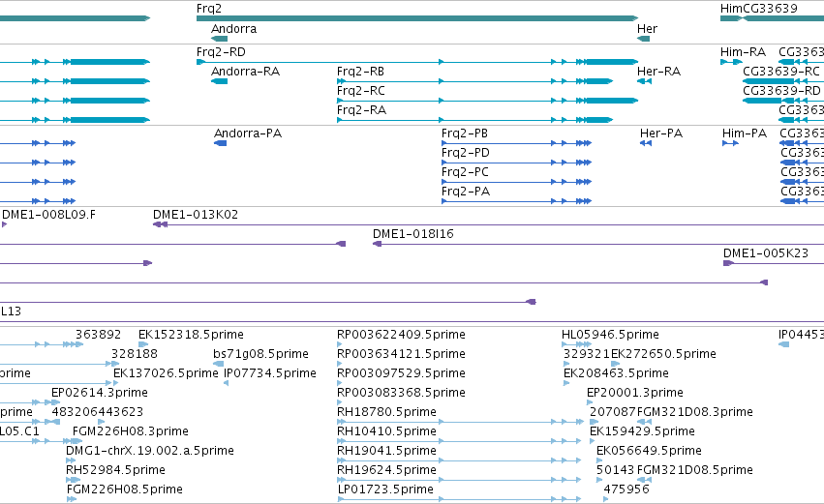Click the Frq2-PB protein label
This screenshot has width=824, height=504.
465,133
